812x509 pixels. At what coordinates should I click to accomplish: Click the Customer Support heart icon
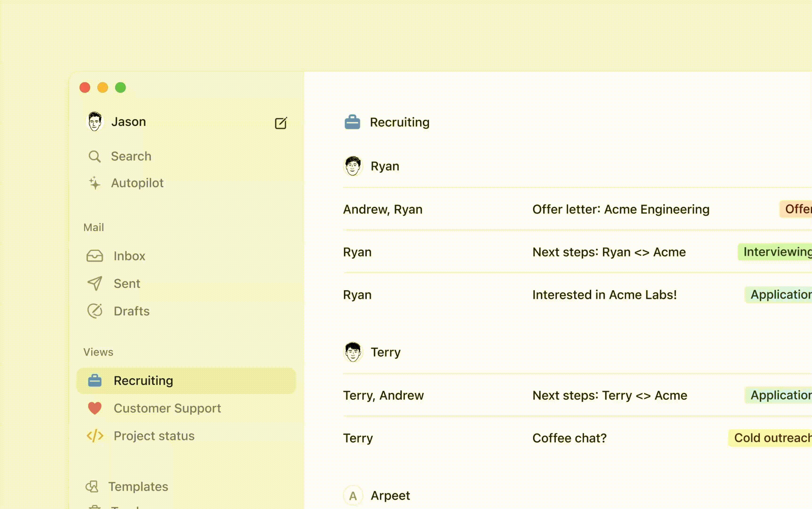click(94, 408)
